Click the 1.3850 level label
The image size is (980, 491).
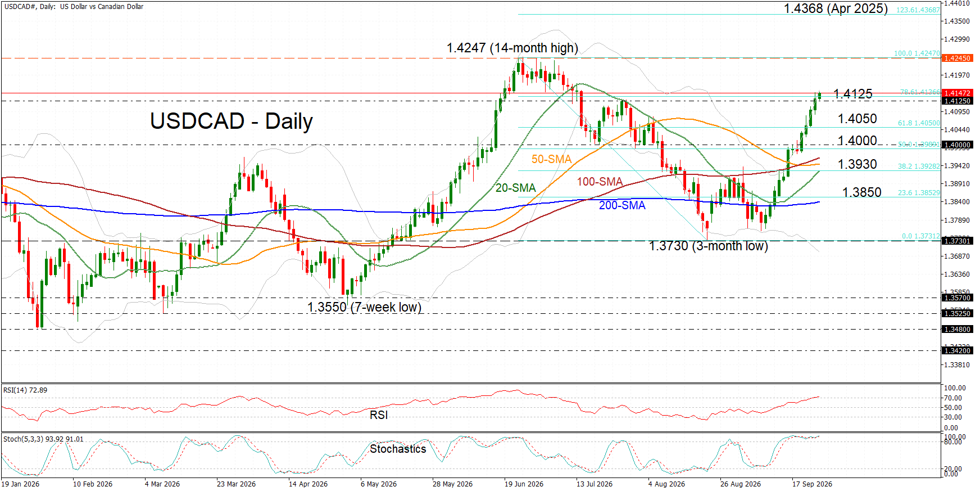click(861, 192)
